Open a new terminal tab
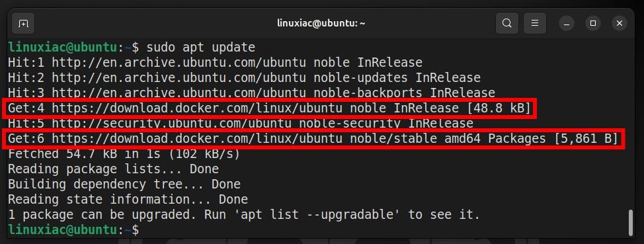Screen dimensions: 644x244 point(23,23)
